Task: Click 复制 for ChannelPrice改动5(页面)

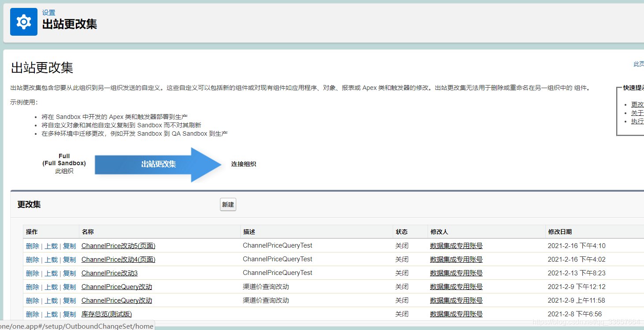Action: (x=70, y=246)
